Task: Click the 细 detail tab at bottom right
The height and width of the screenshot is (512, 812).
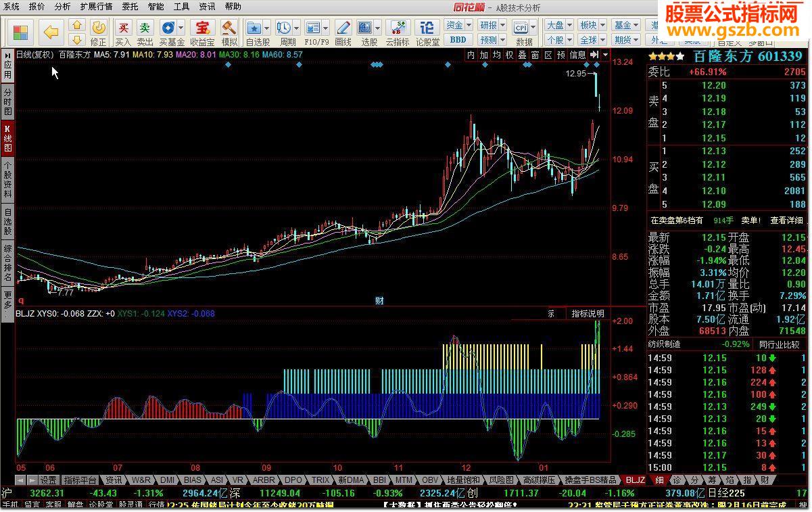Action: point(659,480)
